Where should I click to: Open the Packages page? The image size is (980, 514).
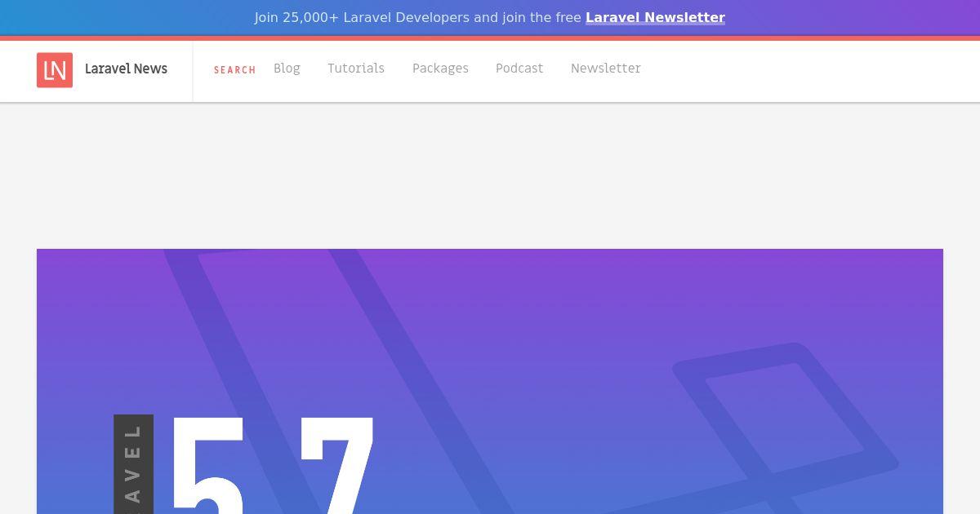[x=440, y=69]
